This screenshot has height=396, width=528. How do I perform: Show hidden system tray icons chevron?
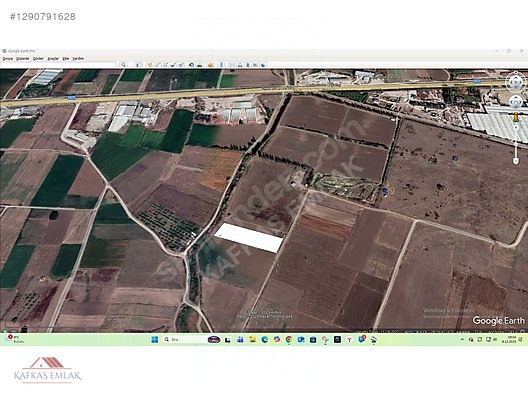[x=462, y=340]
